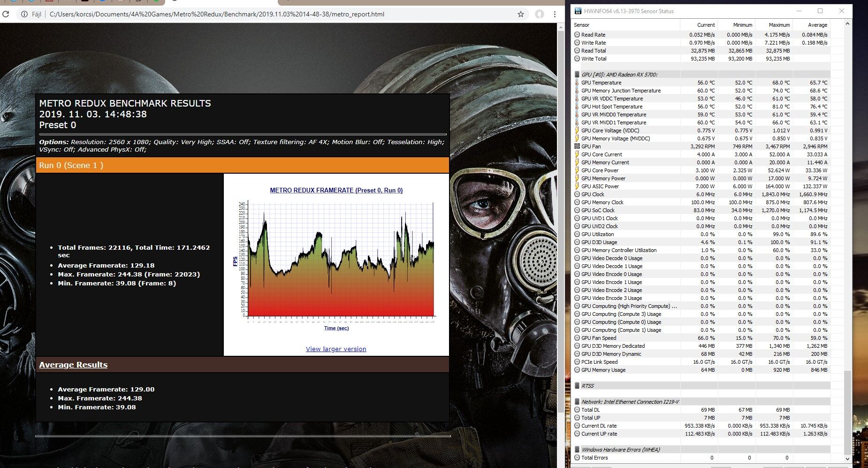The height and width of the screenshot is (468, 868).
Task: Minimize the HWiNFO64 Sensor Status window
Action: [799, 11]
